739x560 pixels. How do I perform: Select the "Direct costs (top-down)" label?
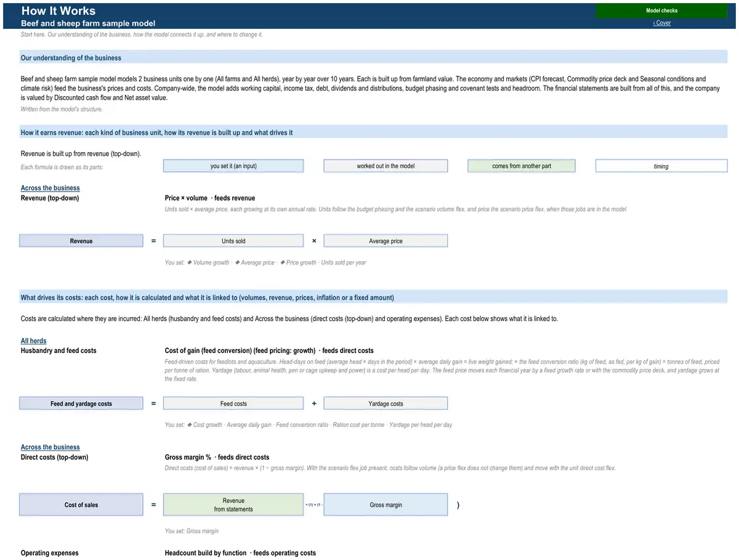[x=54, y=457]
